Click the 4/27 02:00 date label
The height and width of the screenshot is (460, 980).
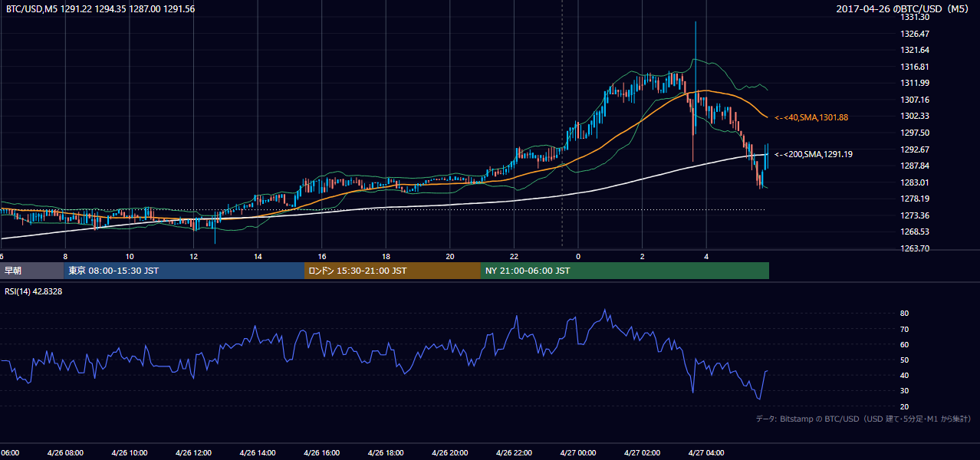643,453
